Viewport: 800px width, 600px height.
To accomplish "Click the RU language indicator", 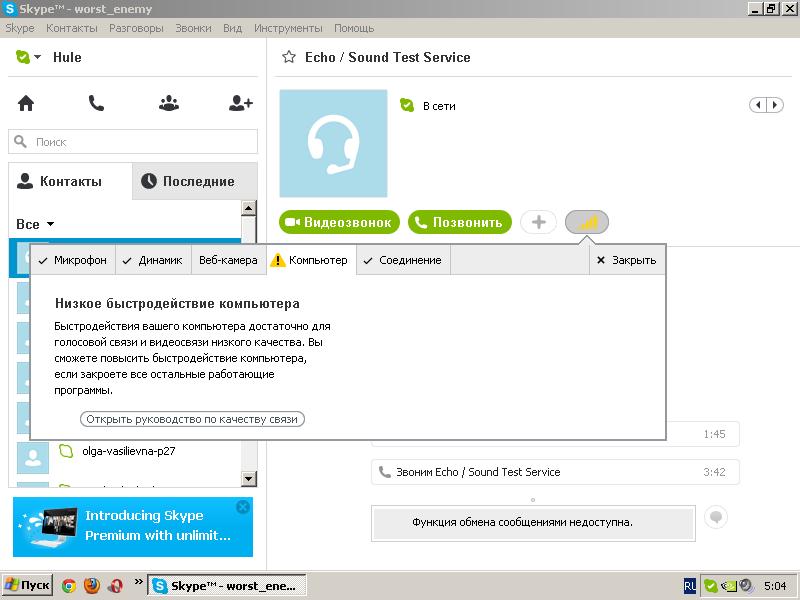I will [x=689, y=586].
